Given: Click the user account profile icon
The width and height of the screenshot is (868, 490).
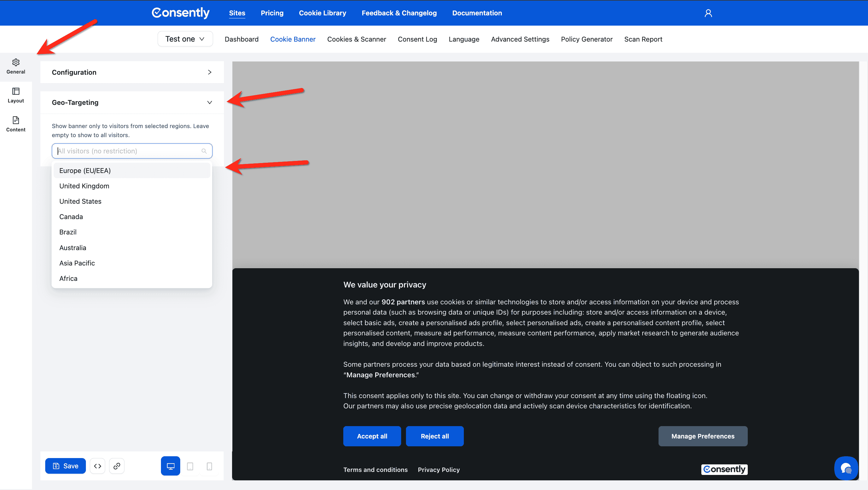Looking at the screenshot, I should pos(708,13).
